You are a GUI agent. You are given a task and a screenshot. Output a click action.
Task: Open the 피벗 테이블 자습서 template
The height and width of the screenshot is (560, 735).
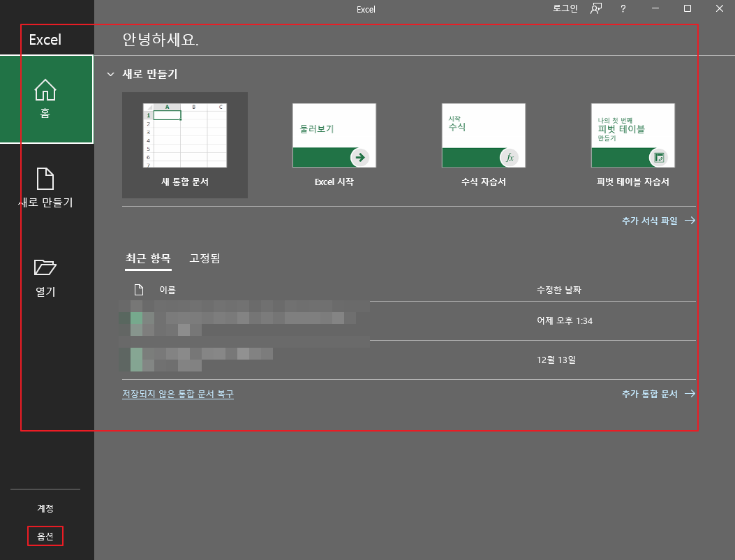pos(633,145)
